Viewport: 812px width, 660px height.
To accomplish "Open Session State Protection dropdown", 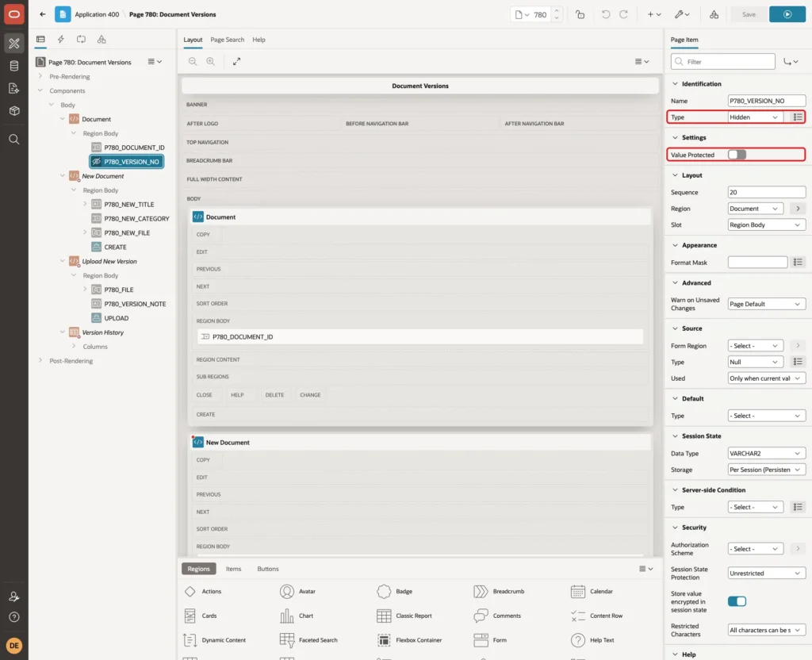I will tap(767, 573).
